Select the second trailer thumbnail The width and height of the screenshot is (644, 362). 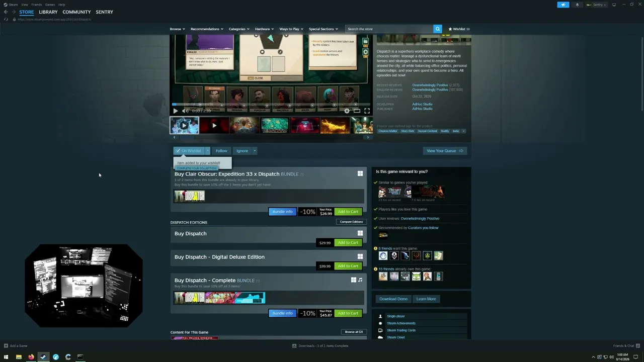(214, 125)
